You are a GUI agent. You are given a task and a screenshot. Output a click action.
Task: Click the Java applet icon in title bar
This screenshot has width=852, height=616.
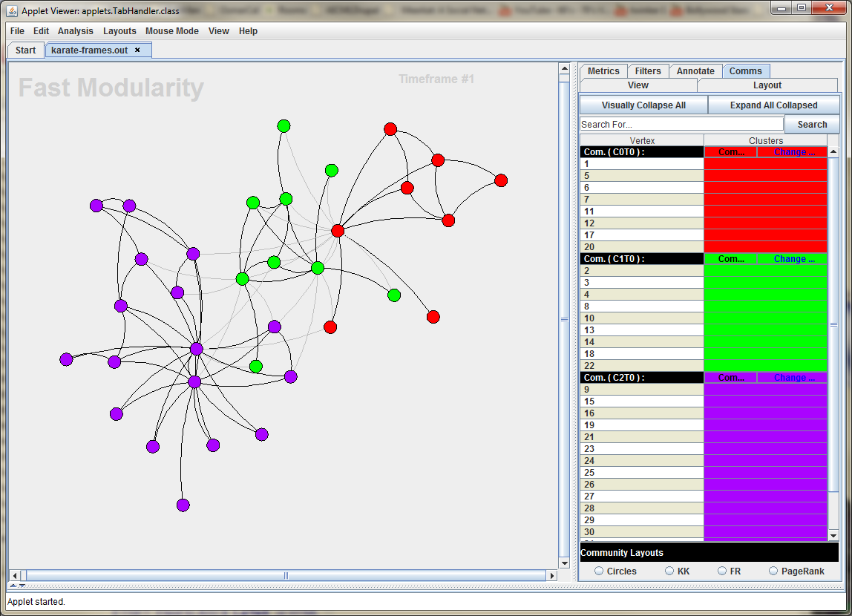point(11,10)
